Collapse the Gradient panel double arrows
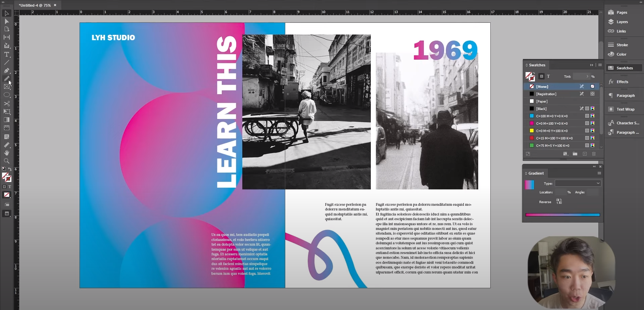Image resolution: width=644 pixels, height=310 pixels. tap(594, 167)
